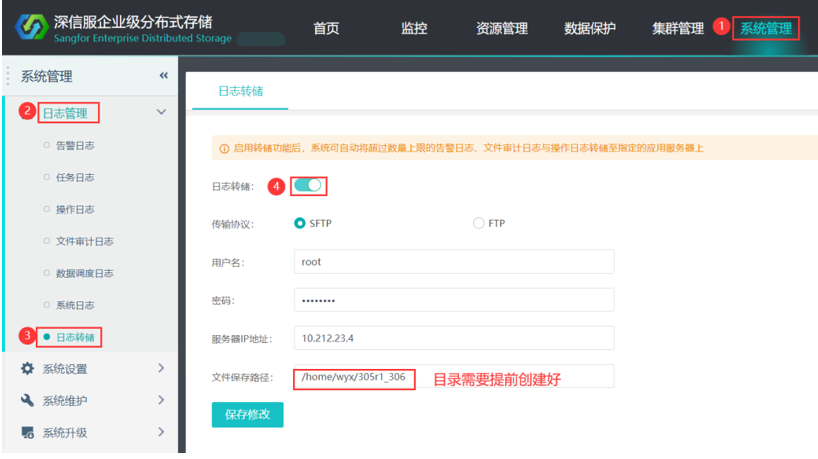Focus the 服务器IP地址 input field
818x459 pixels.
454,338
